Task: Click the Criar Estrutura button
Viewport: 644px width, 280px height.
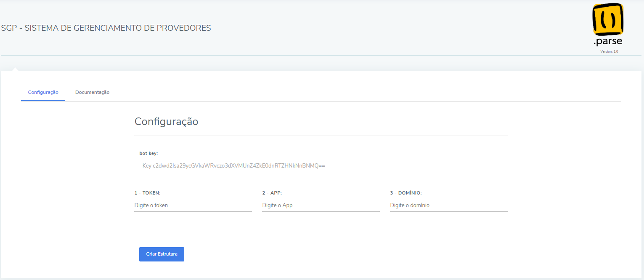Action: (162, 254)
